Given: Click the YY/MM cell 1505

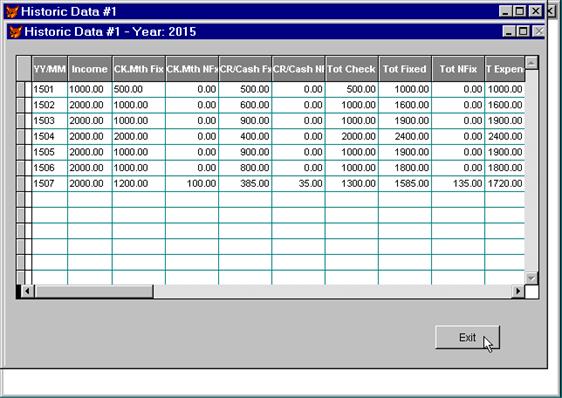Looking at the screenshot, I should point(49,152).
